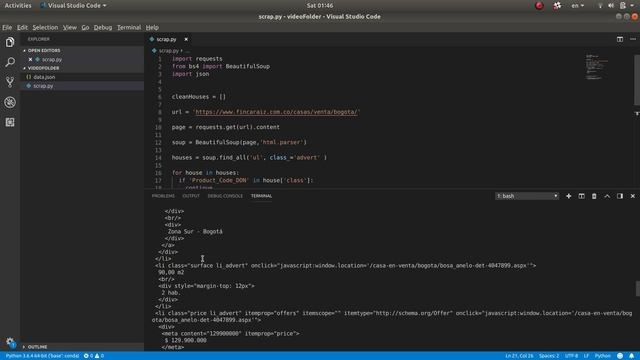This screenshot has height=360, width=640.
Task: Change end of line sequence via LF
Action: tap(586, 356)
